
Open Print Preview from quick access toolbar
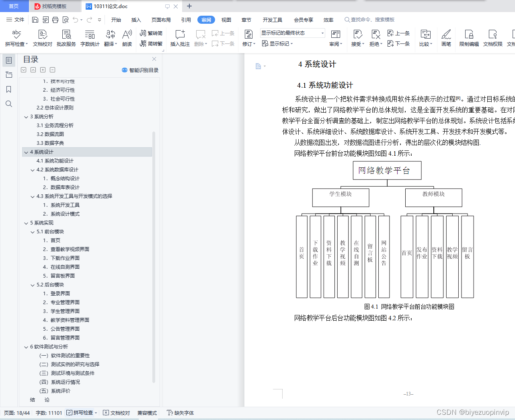[x=65, y=20]
